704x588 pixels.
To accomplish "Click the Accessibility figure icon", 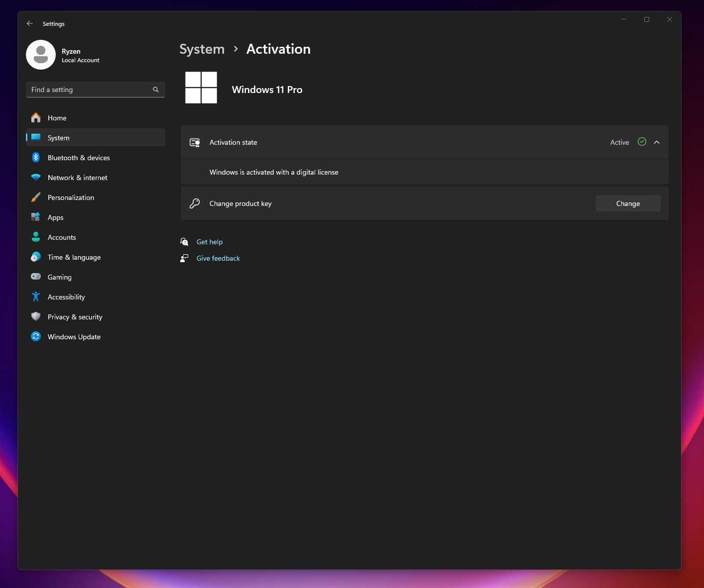I will click(x=36, y=297).
